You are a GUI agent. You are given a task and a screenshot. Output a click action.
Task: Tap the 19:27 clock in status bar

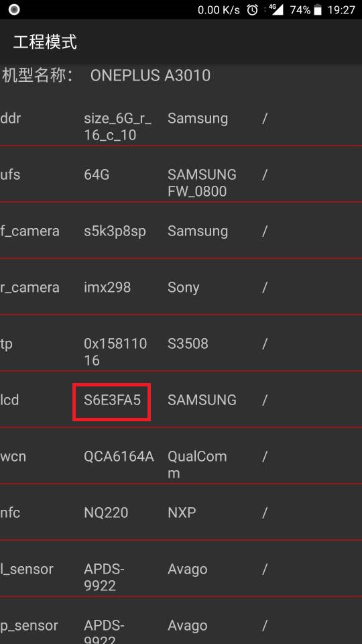341,10
